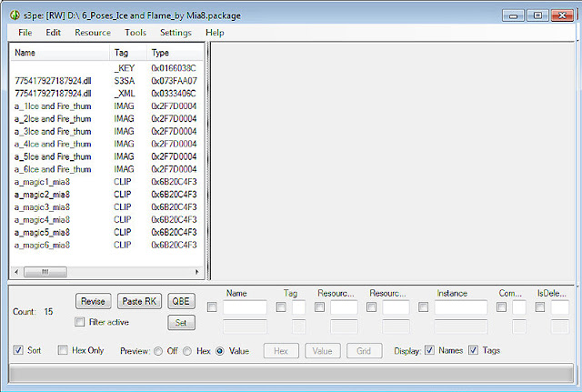Uncheck the Display Names checkbox
The image size is (582, 392).
pyautogui.click(x=429, y=350)
